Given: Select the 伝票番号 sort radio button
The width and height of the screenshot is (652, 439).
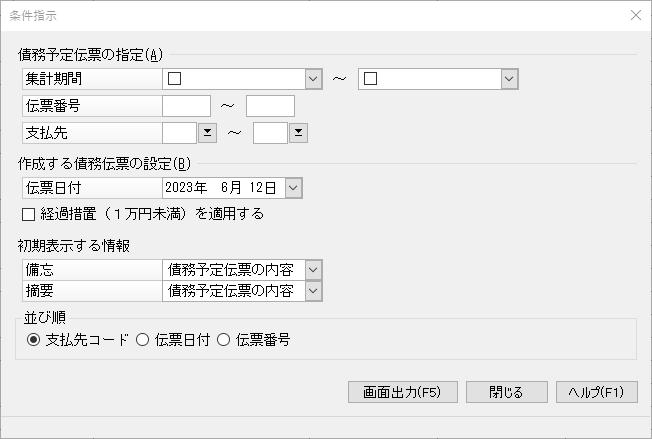Looking at the screenshot, I should [x=223, y=340].
